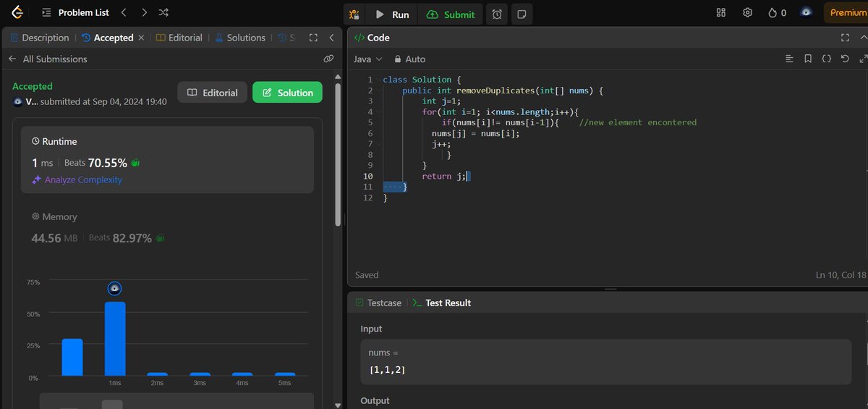Submit the solution

point(451,14)
